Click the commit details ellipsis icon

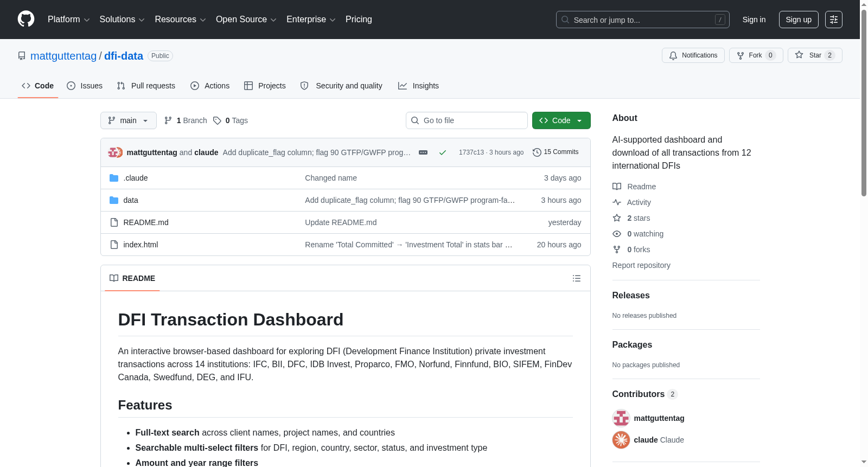423,152
